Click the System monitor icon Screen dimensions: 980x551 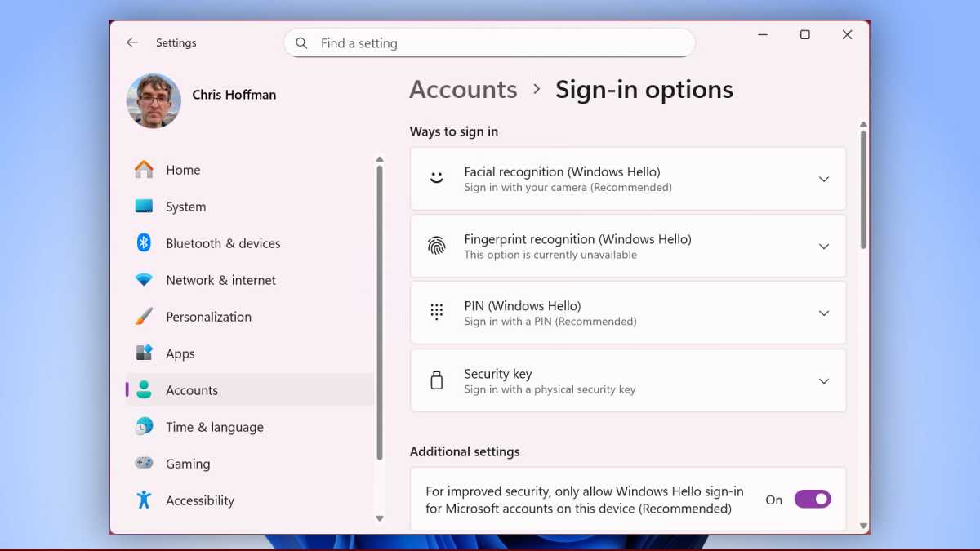(144, 207)
